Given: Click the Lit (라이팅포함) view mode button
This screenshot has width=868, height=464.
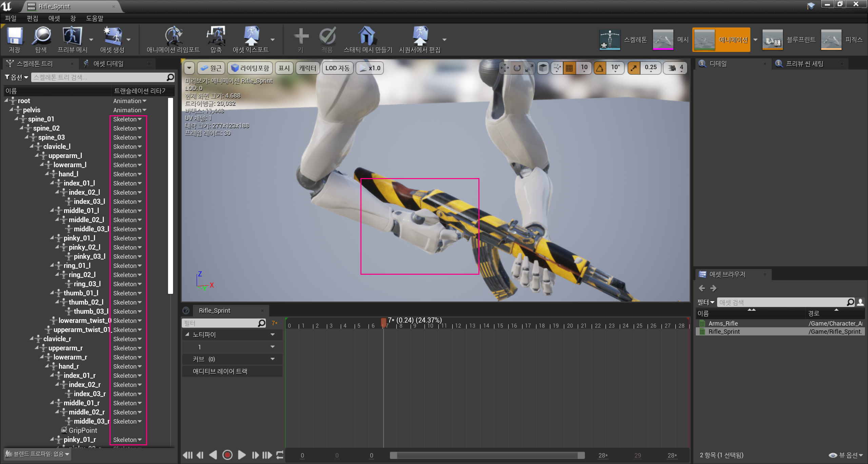Looking at the screenshot, I should tap(250, 68).
